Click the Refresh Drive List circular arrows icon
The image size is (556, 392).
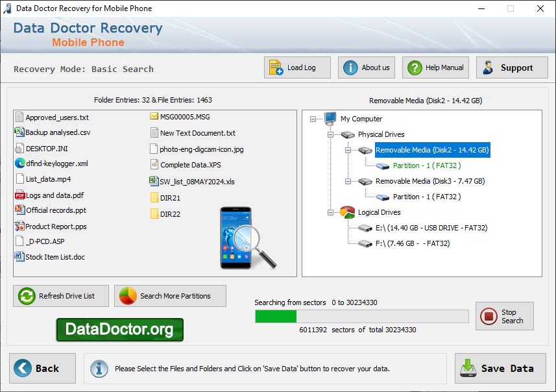[27, 296]
